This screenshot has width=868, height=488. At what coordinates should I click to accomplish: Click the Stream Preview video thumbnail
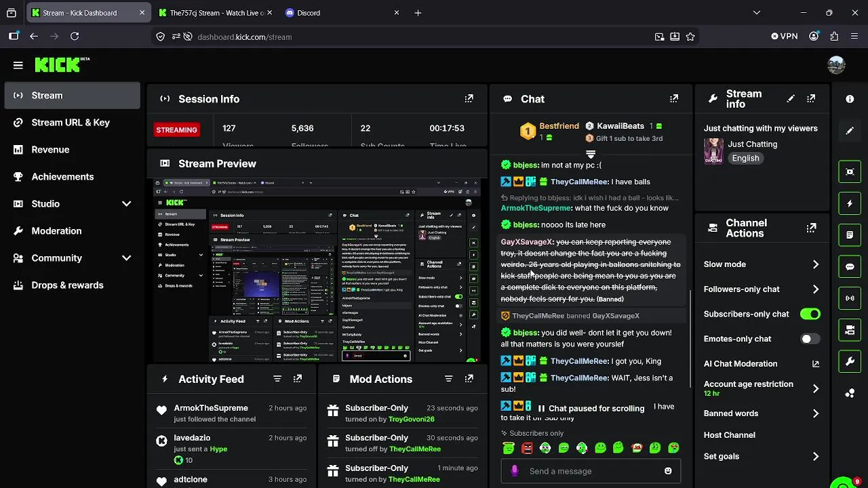click(x=318, y=270)
